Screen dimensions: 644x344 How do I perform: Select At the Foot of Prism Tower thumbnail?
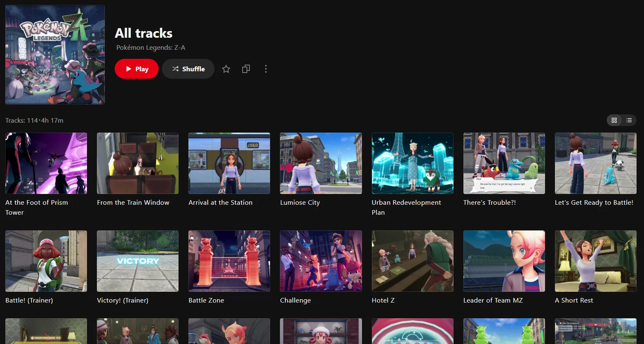pyautogui.click(x=46, y=163)
